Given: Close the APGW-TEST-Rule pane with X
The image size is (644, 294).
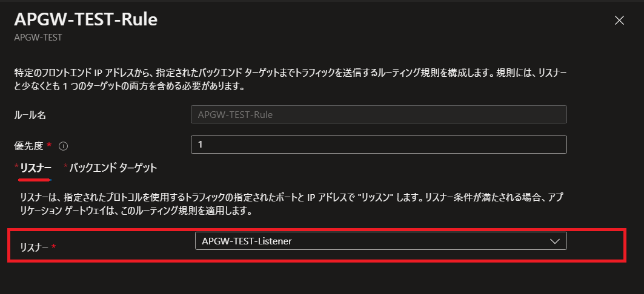Looking at the screenshot, I should pyautogui.click(x=619, y=21).
